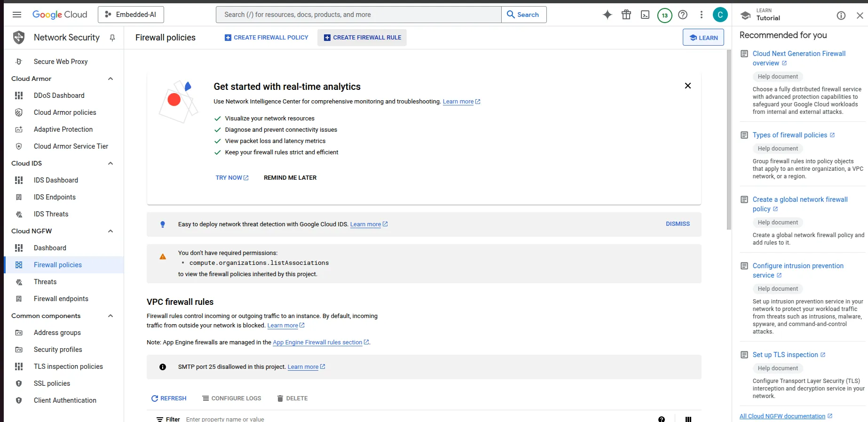This screenshot has width=868, height=422.
Task: Collapse the Common components section
Action: 110,316
